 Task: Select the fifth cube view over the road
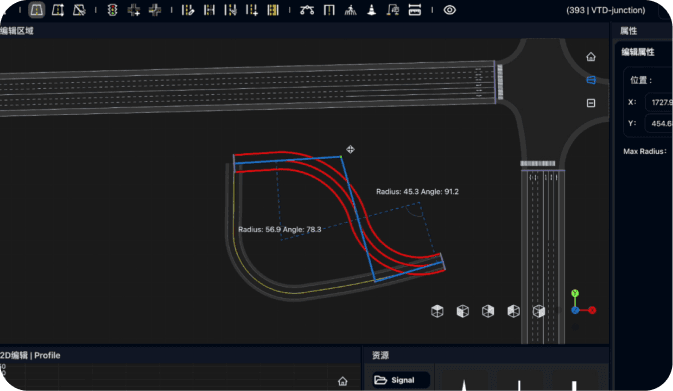[x=539, y=311]
